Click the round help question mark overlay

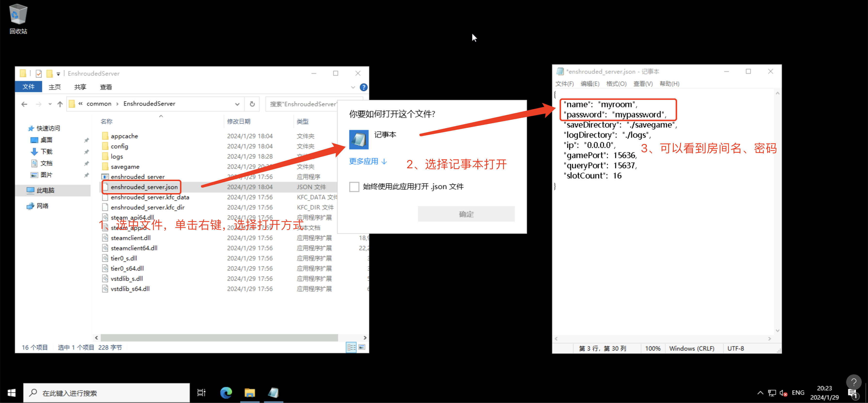(x=854, y=382)
